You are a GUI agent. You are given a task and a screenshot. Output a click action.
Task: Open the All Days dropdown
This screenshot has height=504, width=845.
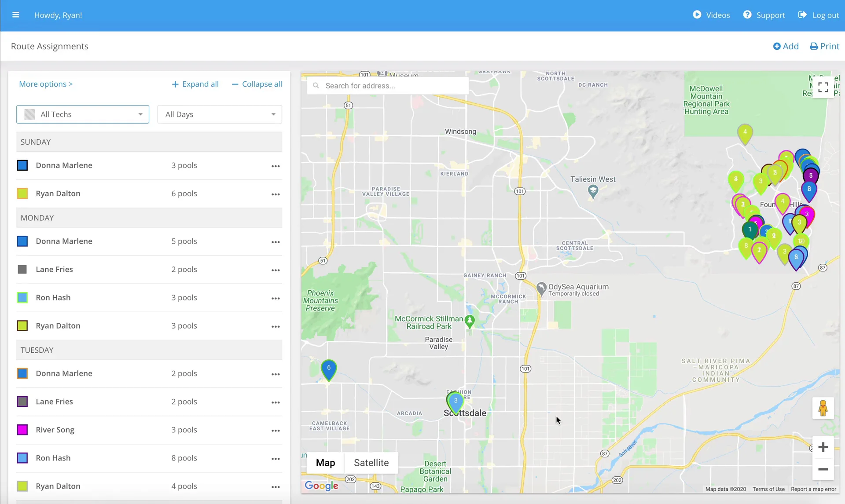220,114
